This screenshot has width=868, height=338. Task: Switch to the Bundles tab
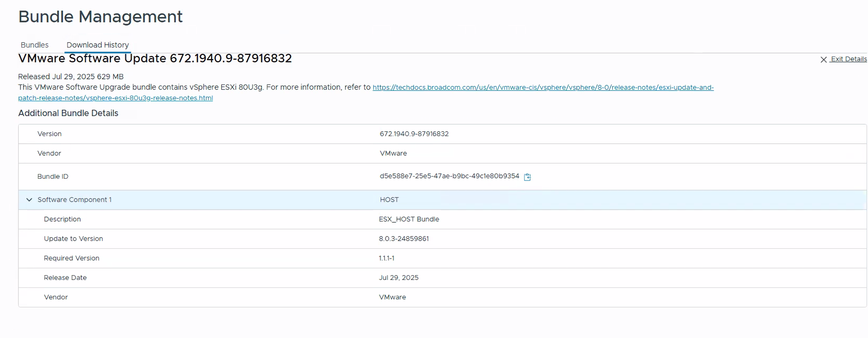pyautogui.click(x=34, y=45)
